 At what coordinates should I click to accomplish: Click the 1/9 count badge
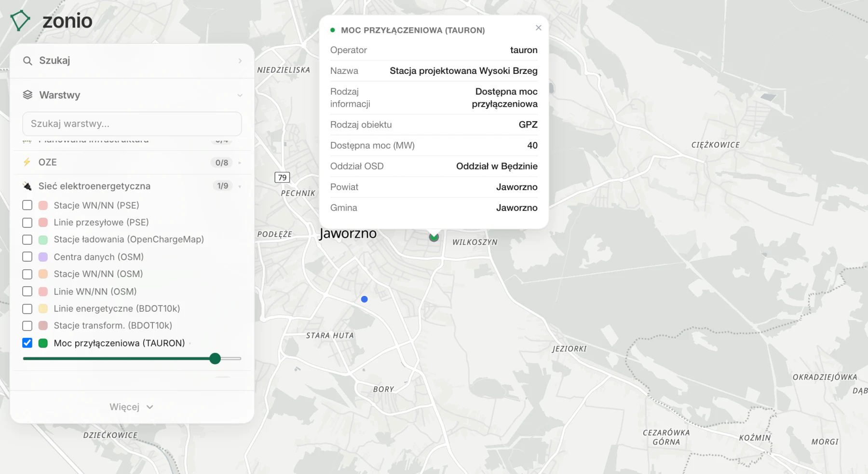tap(222, 186)
